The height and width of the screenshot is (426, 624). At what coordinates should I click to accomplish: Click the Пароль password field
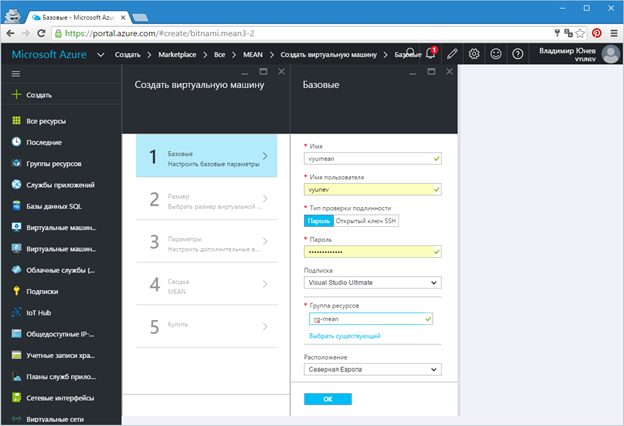(372, 252)
